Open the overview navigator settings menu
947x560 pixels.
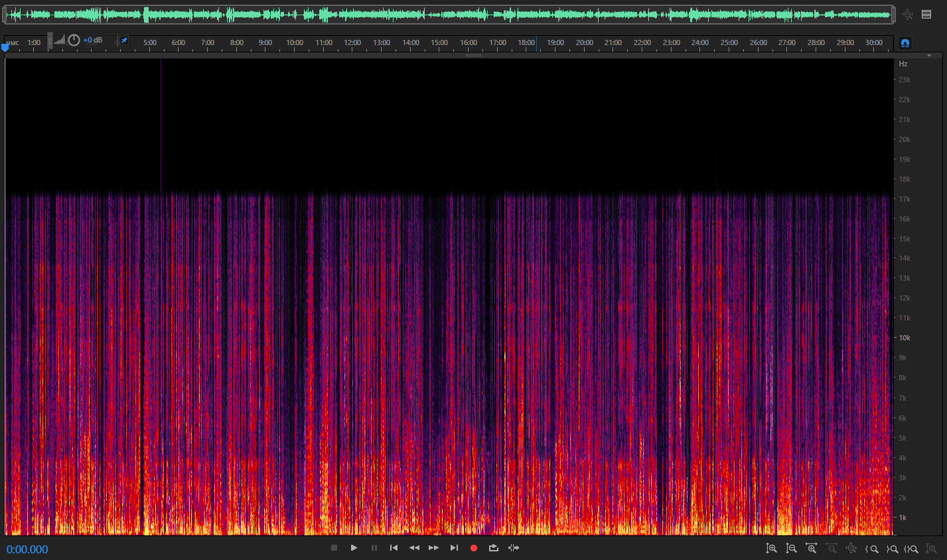[926, 14]
